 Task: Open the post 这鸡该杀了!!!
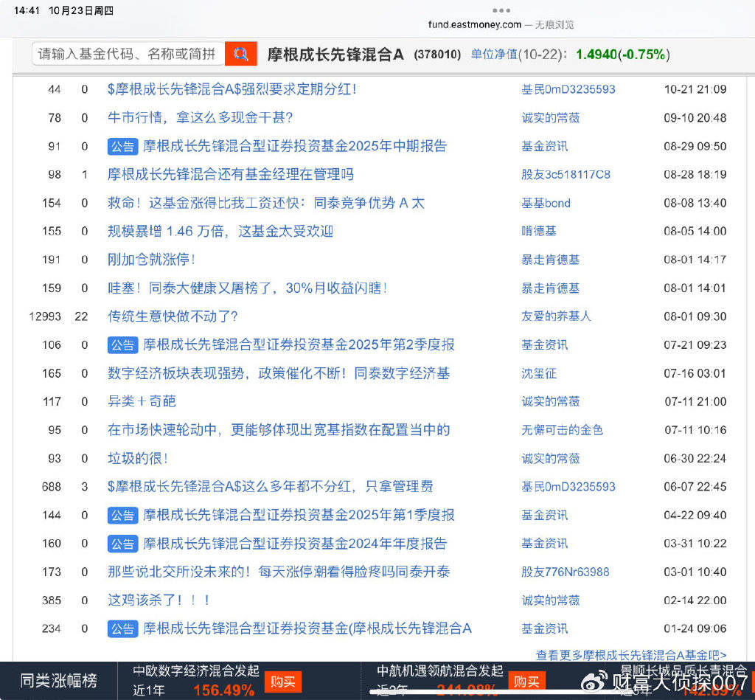tap(159, 600)
